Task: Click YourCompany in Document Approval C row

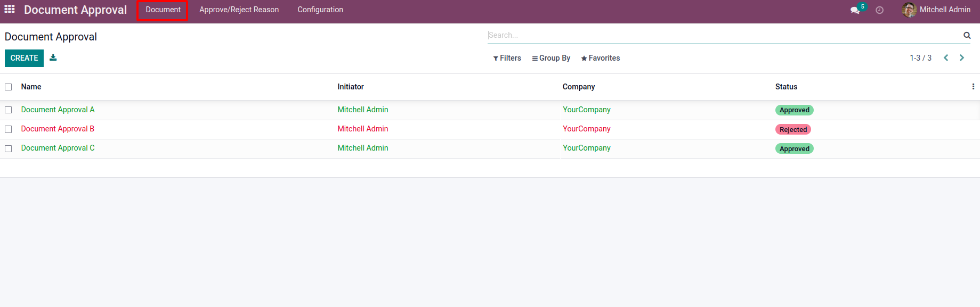Action: (x=587, y=148)
